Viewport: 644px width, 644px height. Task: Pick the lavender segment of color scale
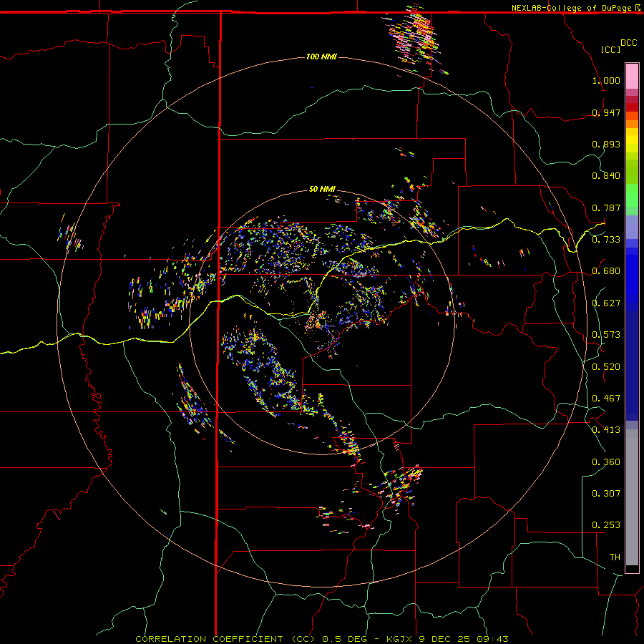pyautogui.click(x=632, y=228)
